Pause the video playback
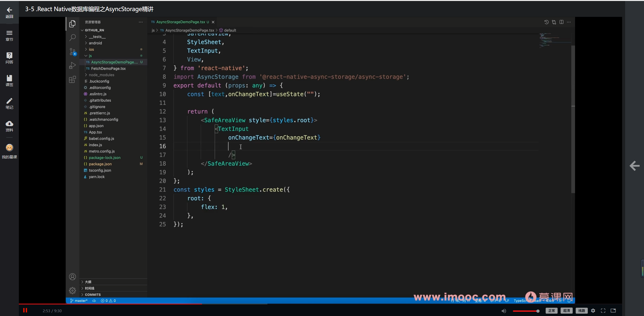Screen dimensions: 644x316 click(x=25, y=310)
